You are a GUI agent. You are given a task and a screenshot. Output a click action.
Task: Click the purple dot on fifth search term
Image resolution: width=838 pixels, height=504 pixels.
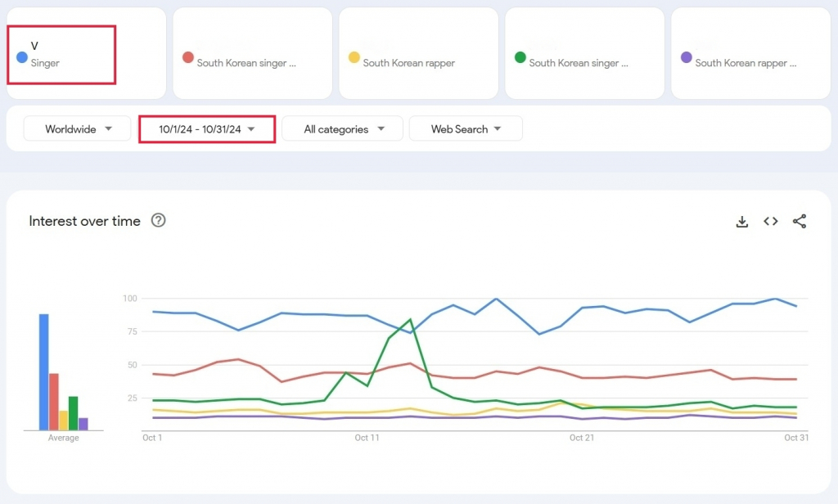687,57
